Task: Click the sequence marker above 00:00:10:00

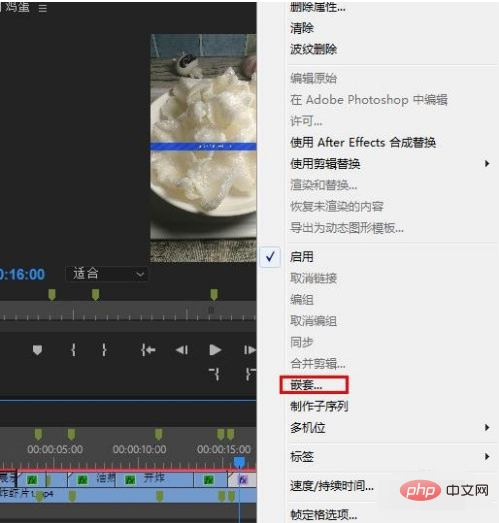Action: 158,434
